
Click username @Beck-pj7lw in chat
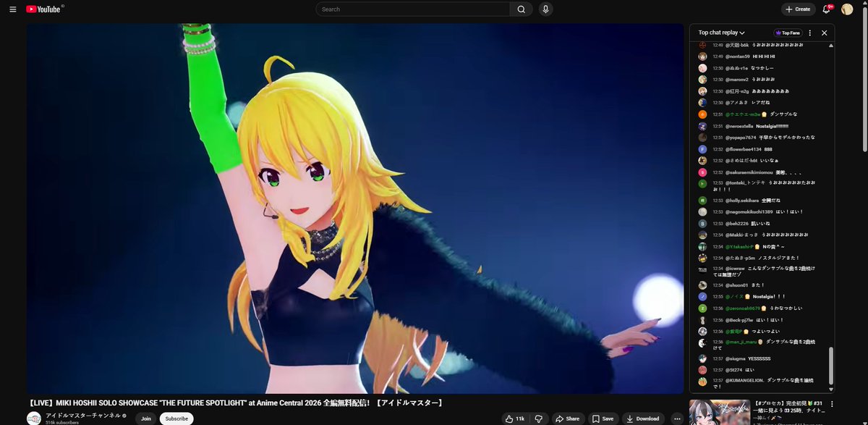[741, 320]
